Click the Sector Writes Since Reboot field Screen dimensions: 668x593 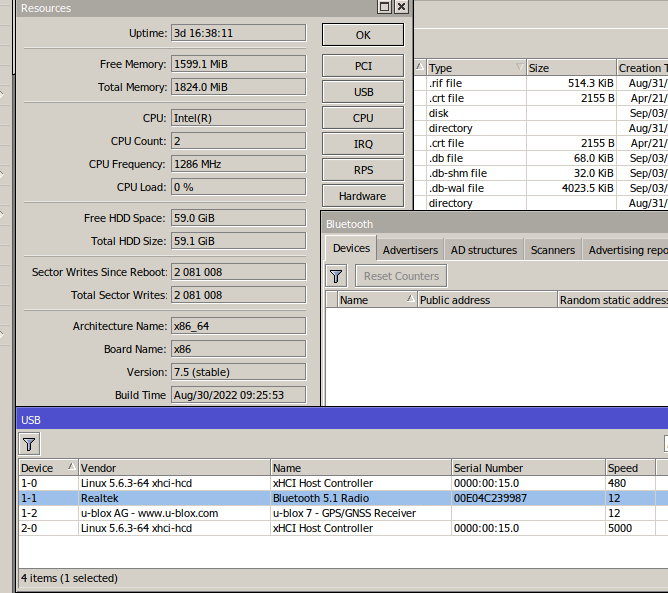pyautogui.click(x=239, y=272)
